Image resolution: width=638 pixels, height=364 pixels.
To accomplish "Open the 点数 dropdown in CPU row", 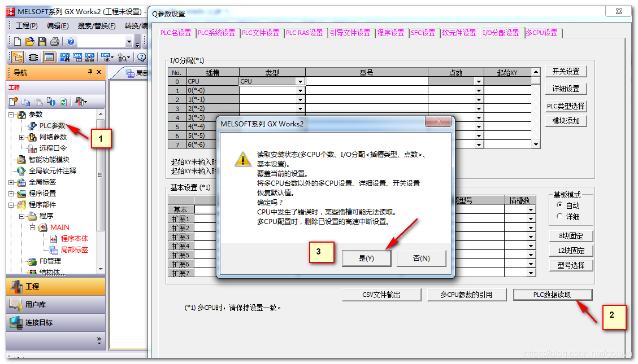I will pyautogui.click(x=479, y=81).
